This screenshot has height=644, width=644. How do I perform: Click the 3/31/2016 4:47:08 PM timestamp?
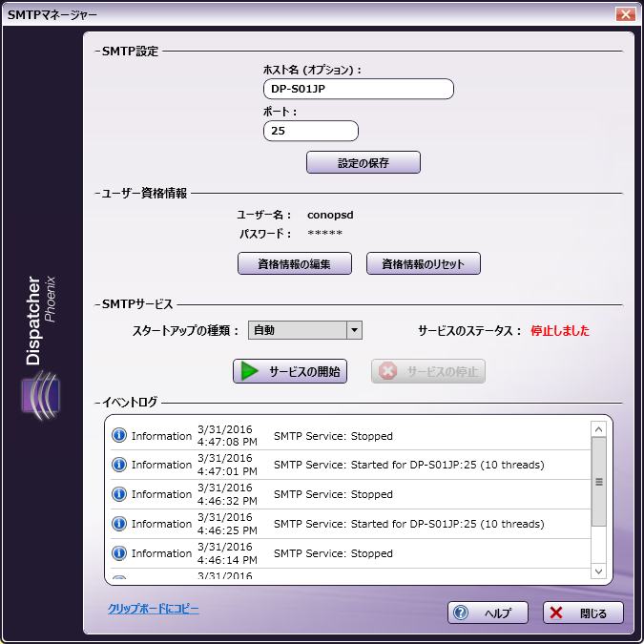pos(227,435)
